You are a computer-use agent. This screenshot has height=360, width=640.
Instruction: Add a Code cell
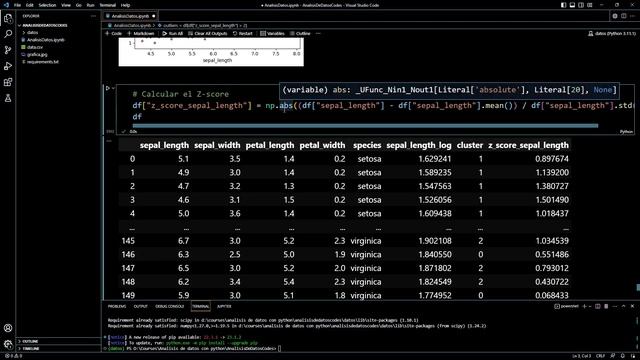click(x=114, y=33)
